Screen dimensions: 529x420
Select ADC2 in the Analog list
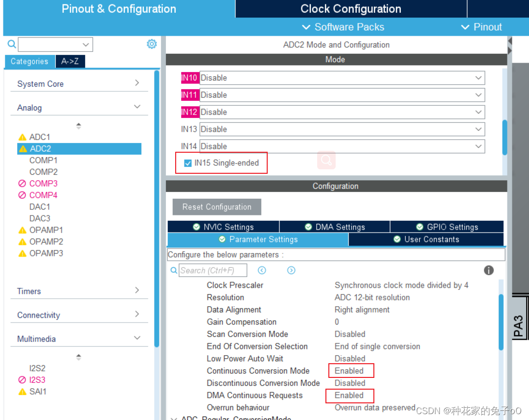click(x=79, y=149)
